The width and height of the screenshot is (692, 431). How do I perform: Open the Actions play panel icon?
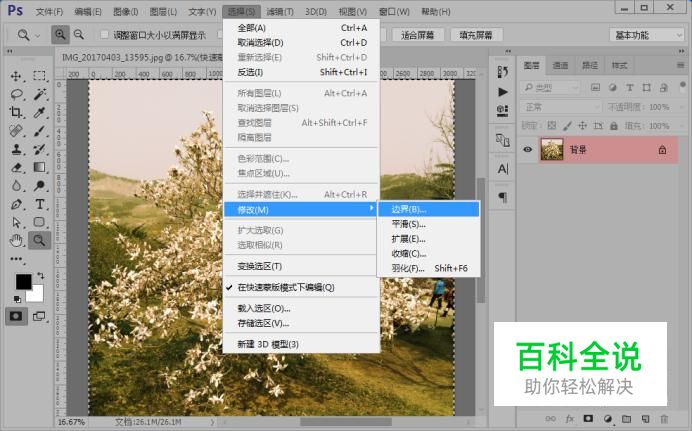pos(503,92)
